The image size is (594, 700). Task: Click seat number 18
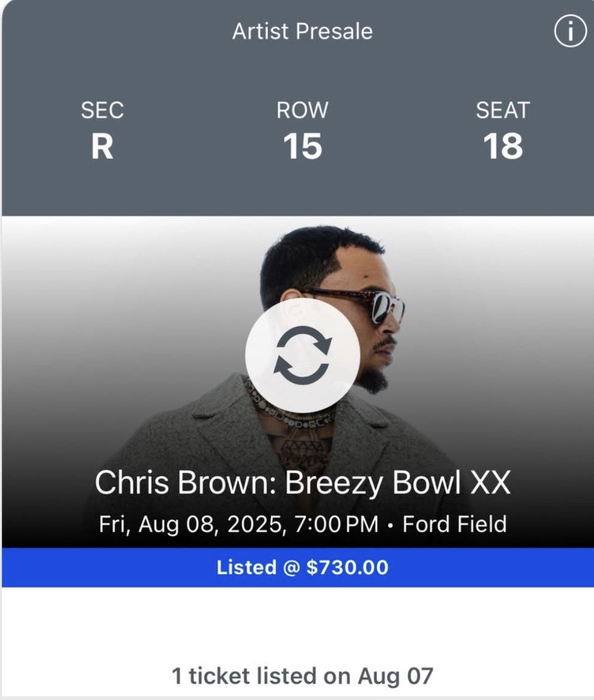(x=502, y=146)
